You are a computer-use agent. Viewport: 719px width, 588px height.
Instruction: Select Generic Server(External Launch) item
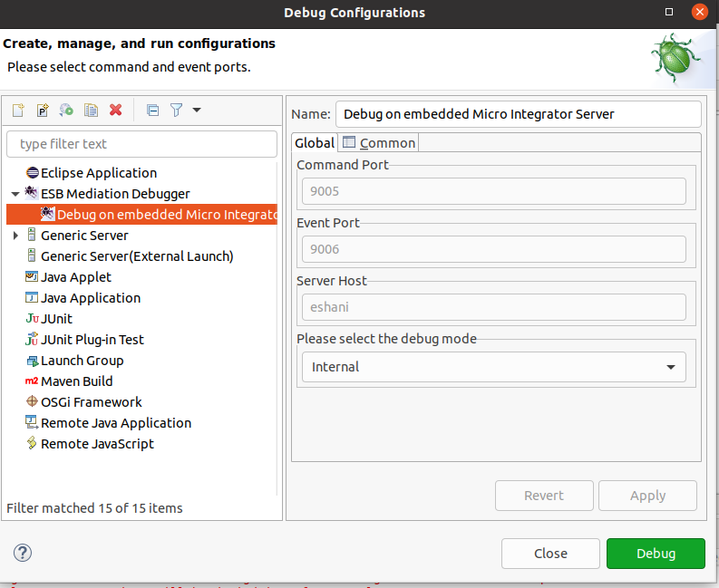pyautogui.click(x=137, y=256)
